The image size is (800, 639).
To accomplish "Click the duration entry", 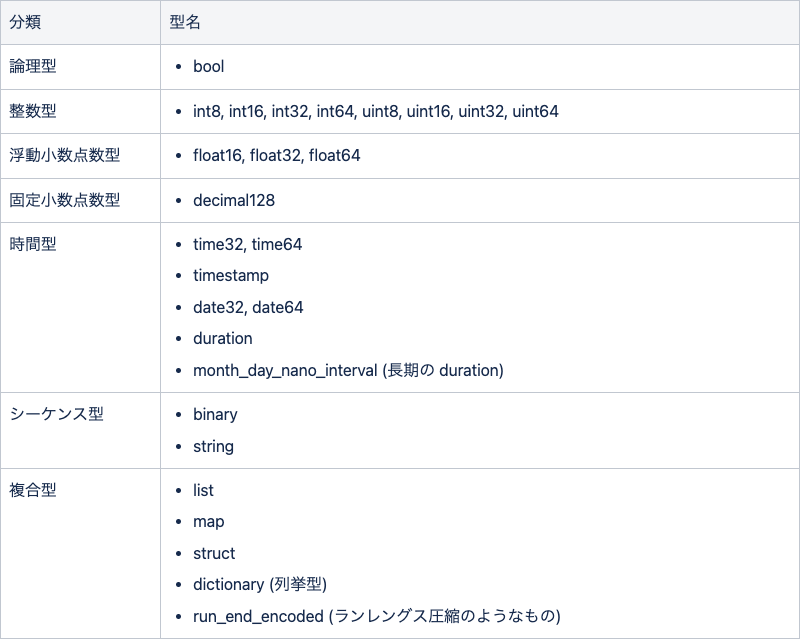I will pyautogui.click(x=222, y=339).
